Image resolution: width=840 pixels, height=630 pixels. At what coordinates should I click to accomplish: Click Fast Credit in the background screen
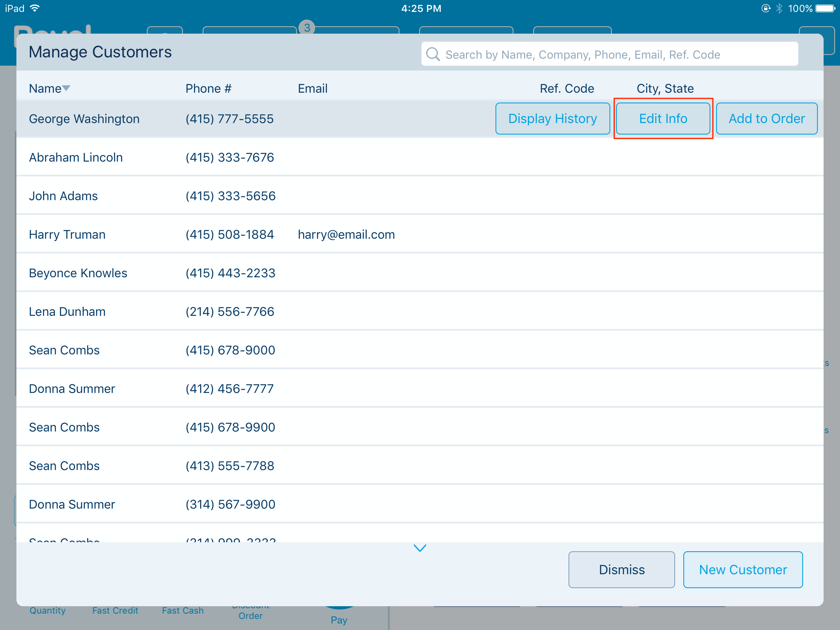[x=115, y=611]
